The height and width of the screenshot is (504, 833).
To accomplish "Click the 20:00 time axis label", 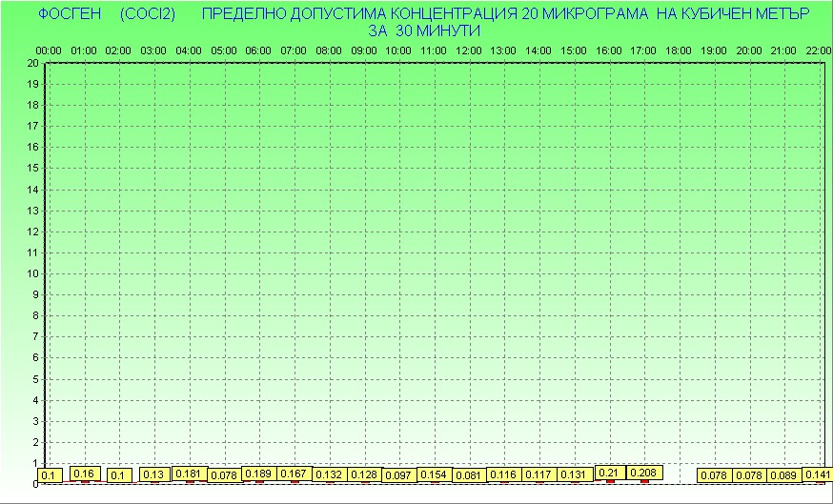I will pos(749,51).
